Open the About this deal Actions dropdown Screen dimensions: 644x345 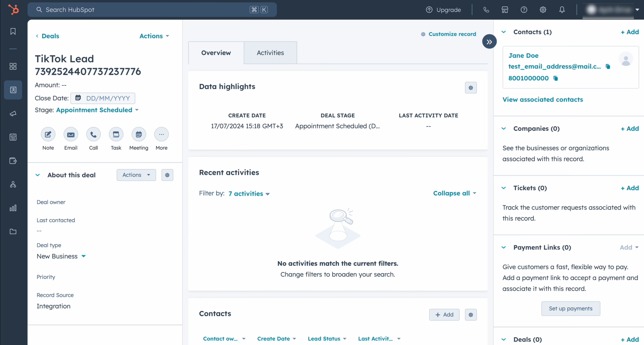point(136,175)
